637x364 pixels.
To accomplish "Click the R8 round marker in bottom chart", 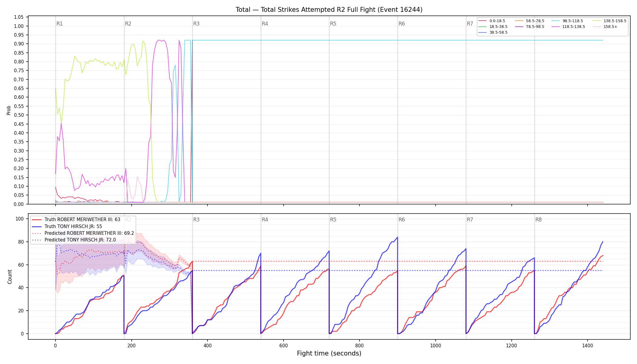I will [538, 220].
